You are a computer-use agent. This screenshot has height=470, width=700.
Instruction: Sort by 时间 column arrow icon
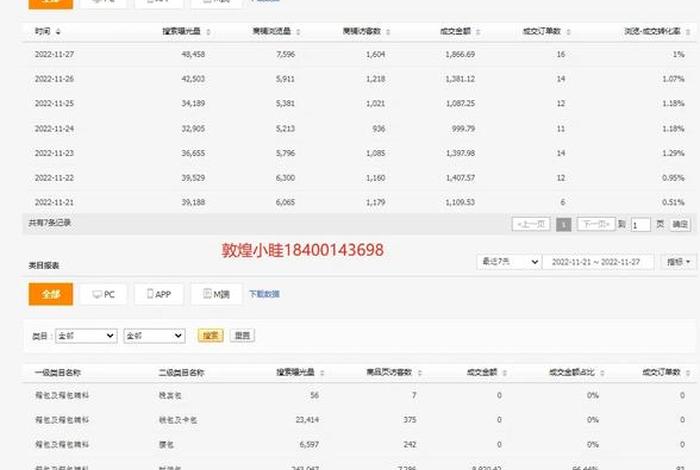click(58, 32)
